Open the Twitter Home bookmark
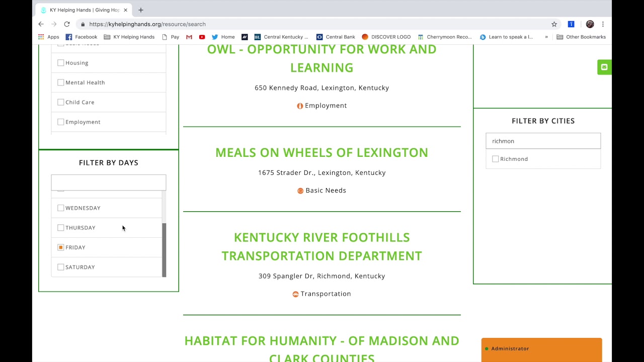 (223, 37)
